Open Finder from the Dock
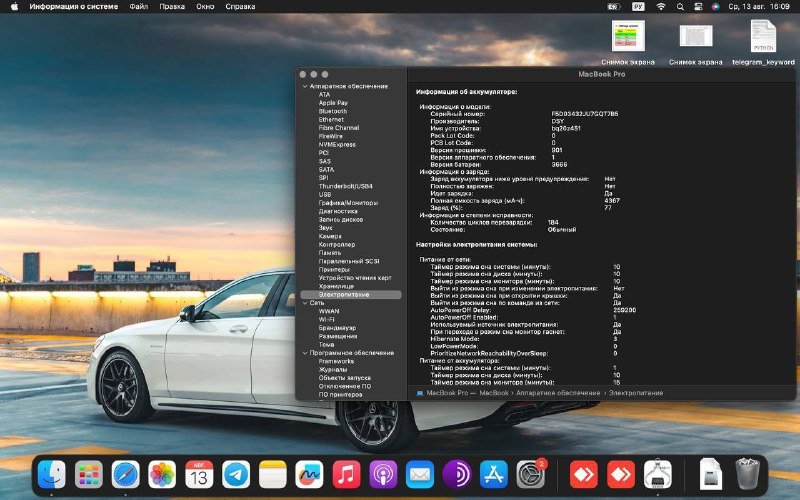The width and height of the screenshot is (800, 500). (52, 474)
